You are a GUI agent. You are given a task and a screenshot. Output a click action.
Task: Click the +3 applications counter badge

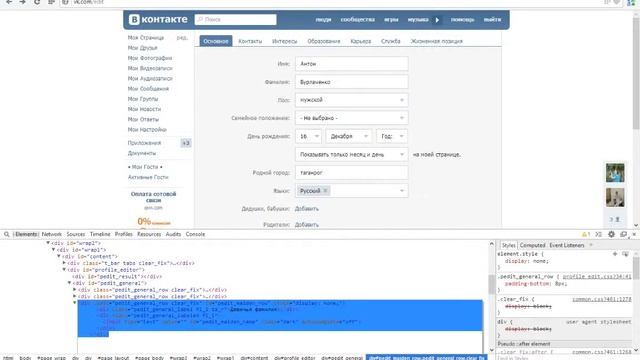[x=186, y=143]
